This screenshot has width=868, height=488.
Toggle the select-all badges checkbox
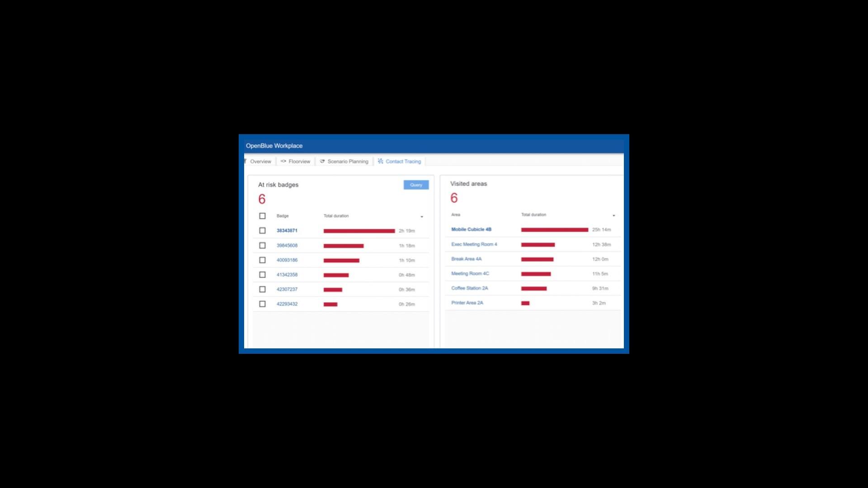click(x=262, y=216)
